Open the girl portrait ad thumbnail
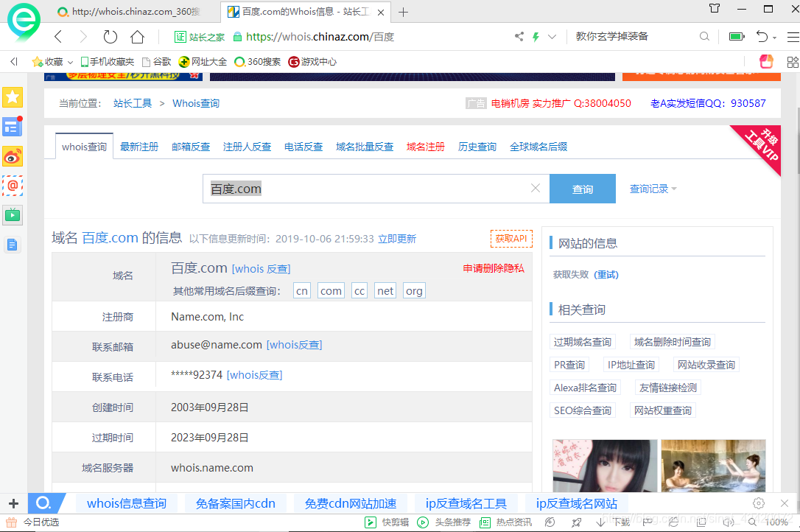 tap(605, 466)
